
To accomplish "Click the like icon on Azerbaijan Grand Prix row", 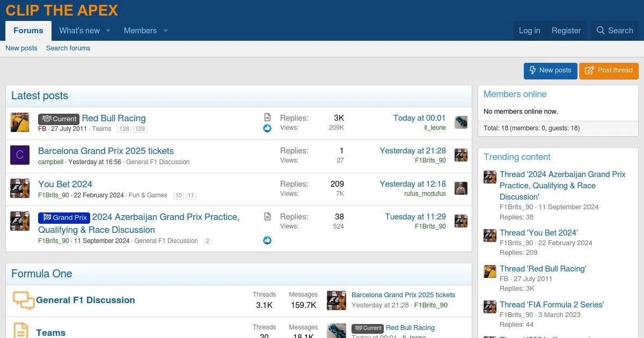I will click(267, 240).
